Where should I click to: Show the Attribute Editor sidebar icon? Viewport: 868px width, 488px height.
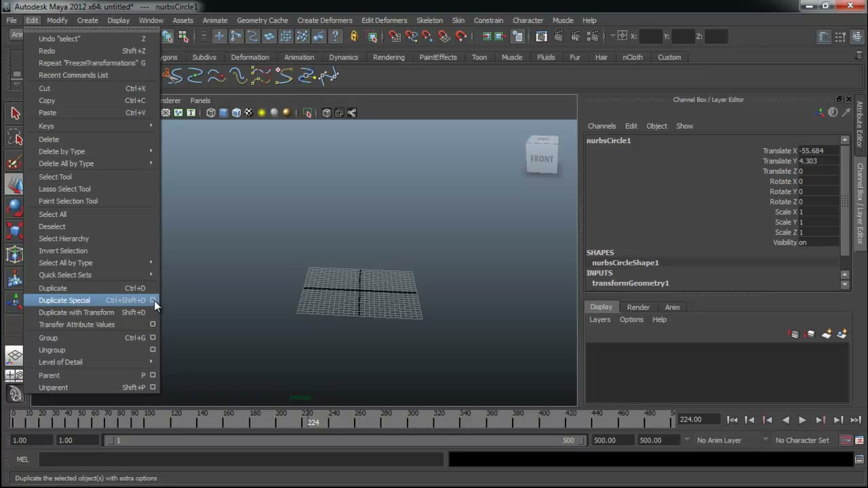click(x=823, y=37)
